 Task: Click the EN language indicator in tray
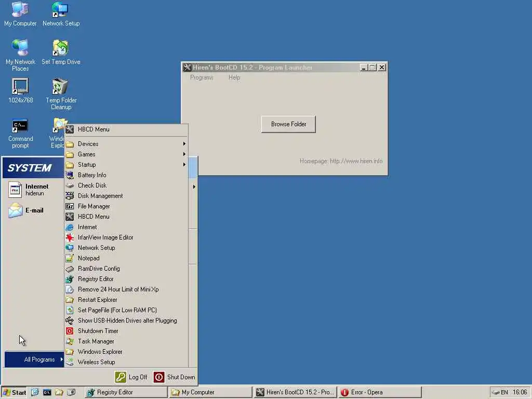click(504, 392)
